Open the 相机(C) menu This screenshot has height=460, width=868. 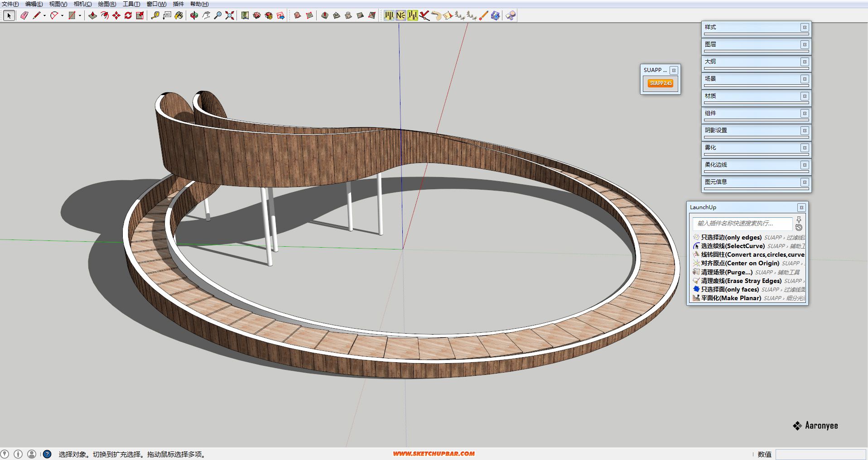[82, 4]
